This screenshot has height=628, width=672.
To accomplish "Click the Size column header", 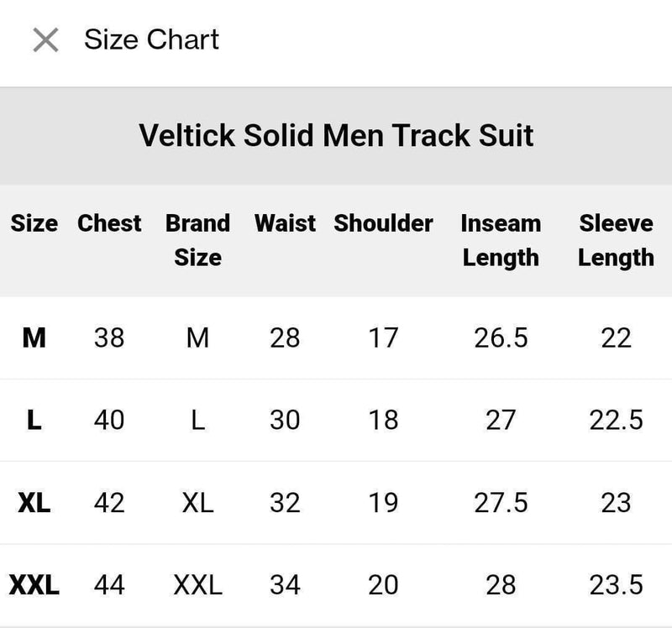I will pyautogui.click(x=34, y=223).
